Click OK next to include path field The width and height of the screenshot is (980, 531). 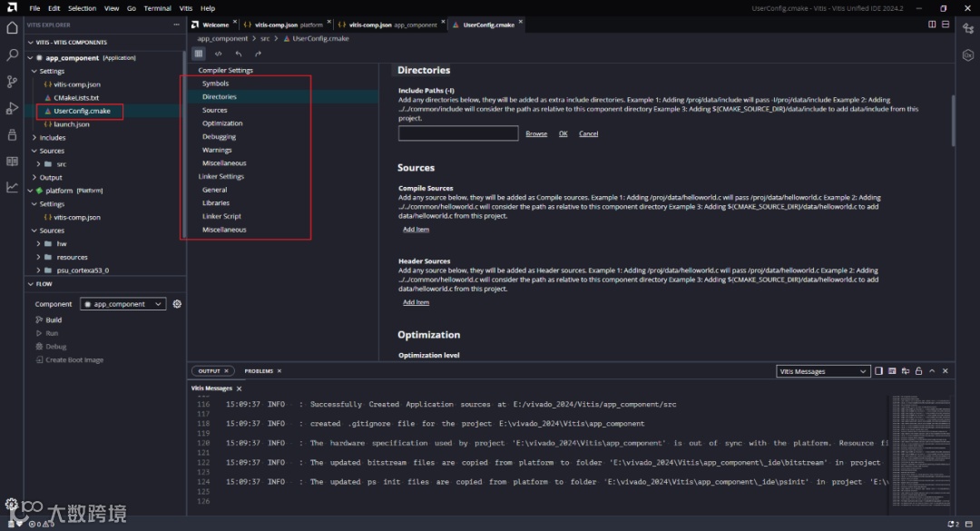click(563, 133)
